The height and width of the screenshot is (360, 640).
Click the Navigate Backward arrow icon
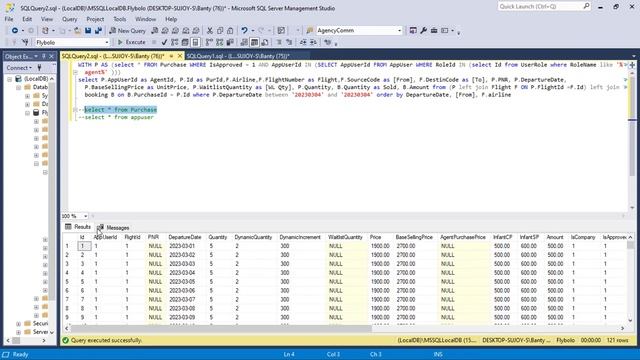click(15, 31)
